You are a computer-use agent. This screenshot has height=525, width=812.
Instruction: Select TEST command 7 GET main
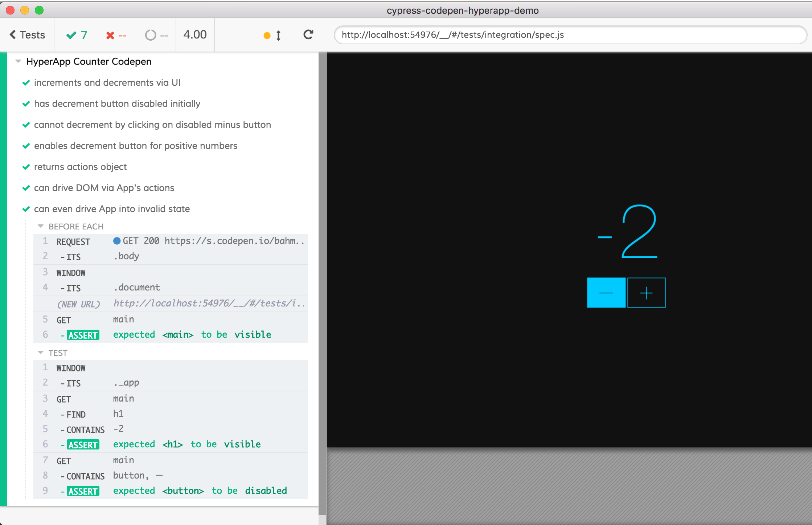pyautogui.click(x=171, y=461)
